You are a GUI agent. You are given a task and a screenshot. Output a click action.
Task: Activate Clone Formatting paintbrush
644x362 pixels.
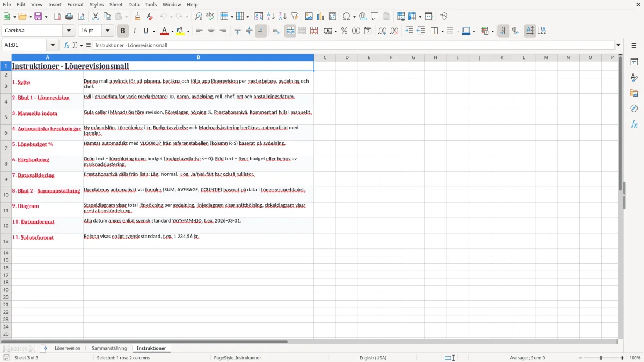137,17
